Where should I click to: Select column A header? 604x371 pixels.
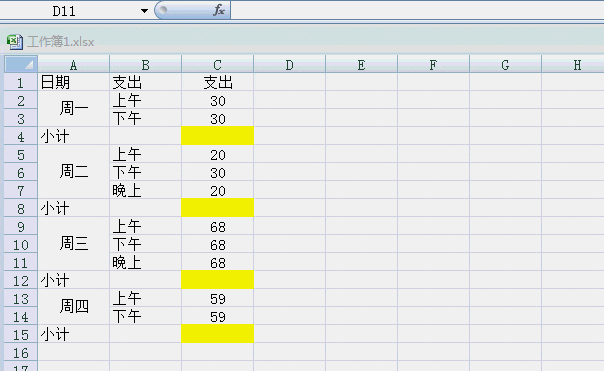click(x=73, y=64)
